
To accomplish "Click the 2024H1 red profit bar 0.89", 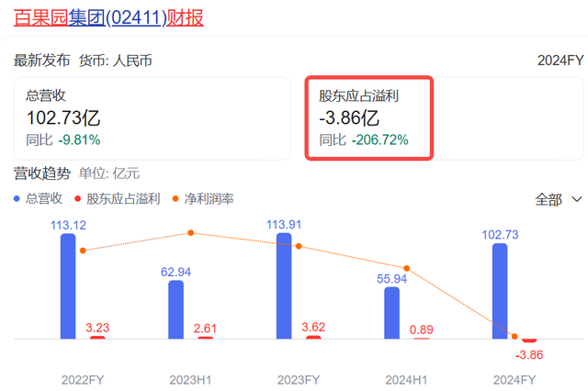I will coord(422,339).
